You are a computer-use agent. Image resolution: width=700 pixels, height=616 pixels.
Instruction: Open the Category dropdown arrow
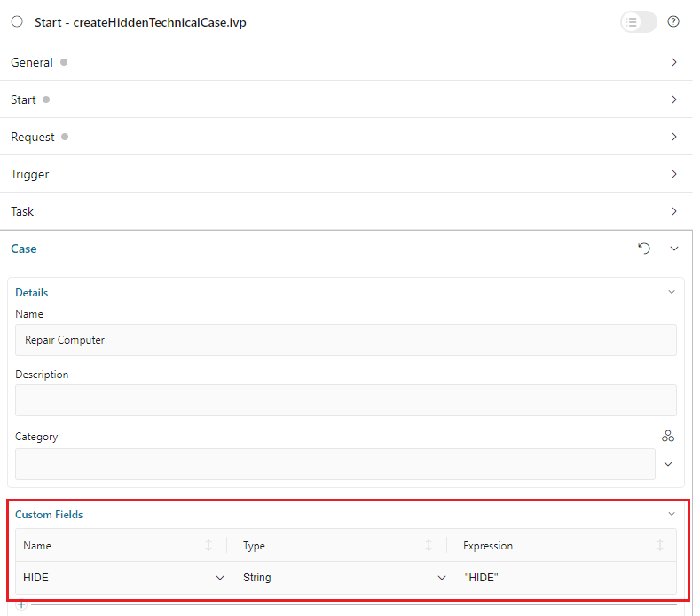coord(668,464)
